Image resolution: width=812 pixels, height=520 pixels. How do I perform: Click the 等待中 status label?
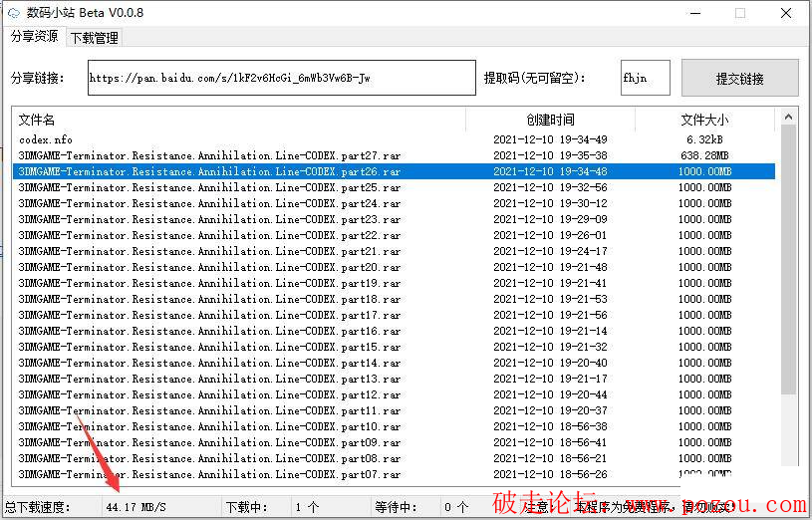(396, 507)
